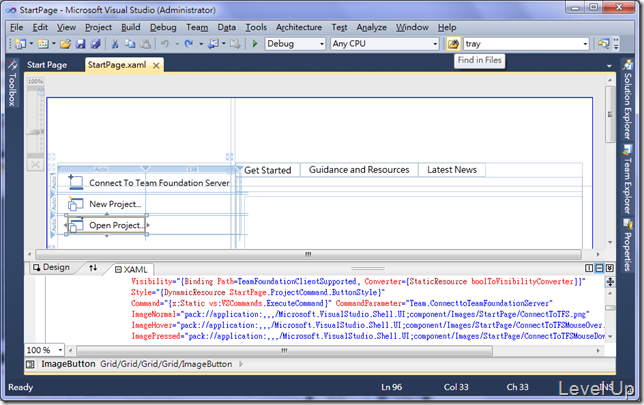This screenshot has width=644, height=405.
Task: Open the Team Explorer side tab
Action: (627, 179)
